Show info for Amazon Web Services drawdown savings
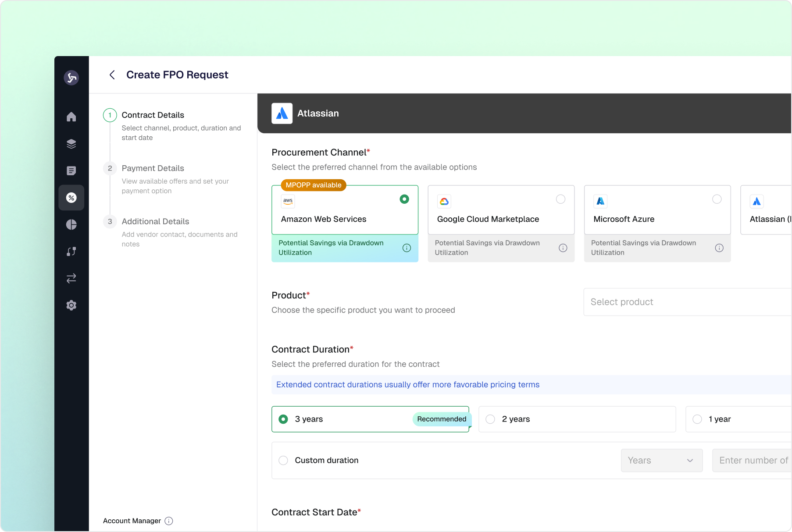This screenshot has width=792, height=532. 407,248
